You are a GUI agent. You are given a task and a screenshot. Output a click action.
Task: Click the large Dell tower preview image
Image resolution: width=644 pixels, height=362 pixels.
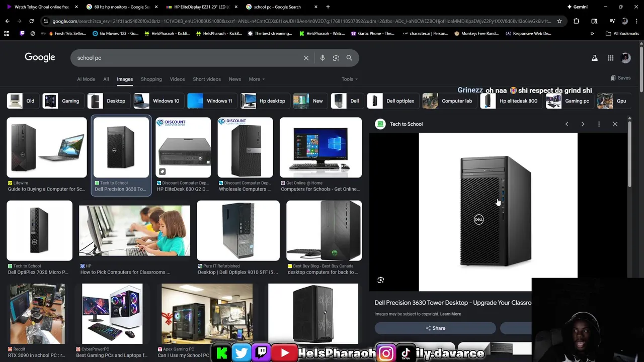click(498, 212)
